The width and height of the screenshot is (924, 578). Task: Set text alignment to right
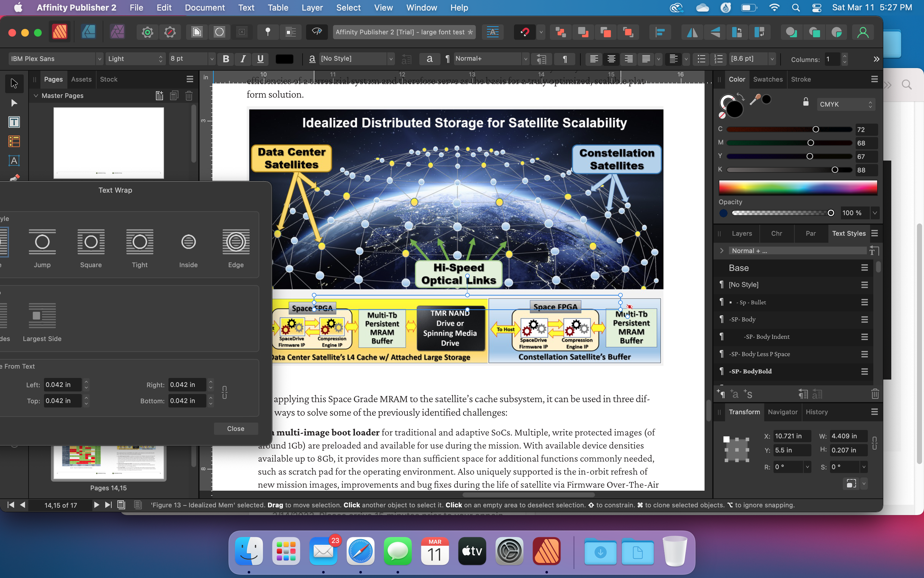point(628,59)
